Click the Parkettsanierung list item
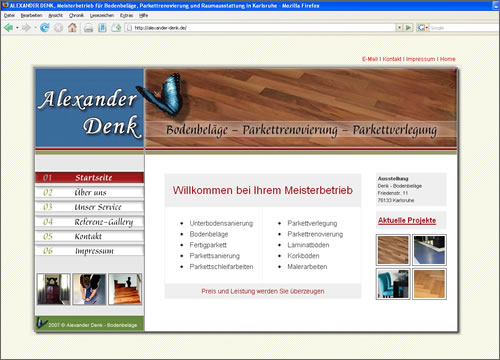The width and height of the screenshot is (500, 360). tap(215, 256)
